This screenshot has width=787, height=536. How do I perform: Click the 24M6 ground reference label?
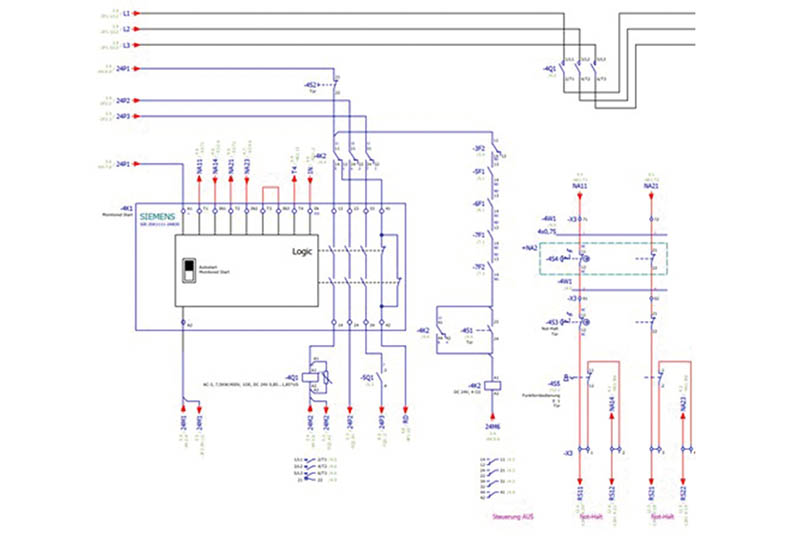491,425
